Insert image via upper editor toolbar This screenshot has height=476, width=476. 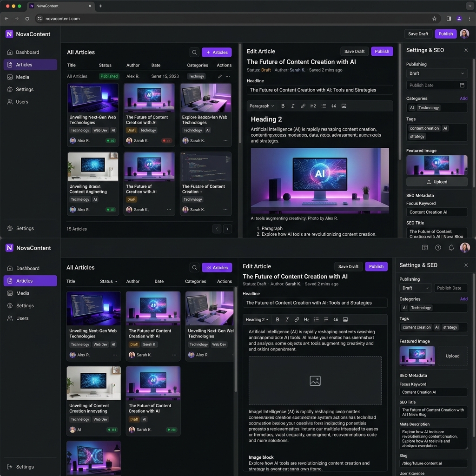click(344, 106)
